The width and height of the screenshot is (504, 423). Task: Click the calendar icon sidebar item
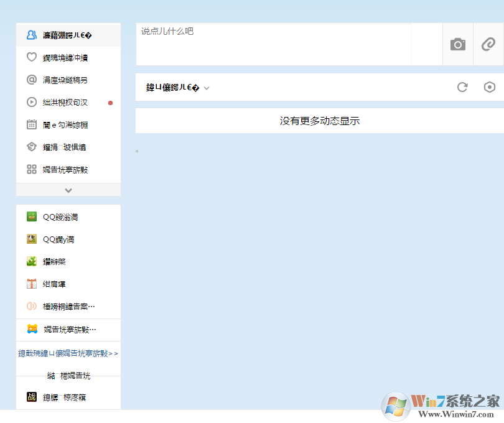(x=65, y=124)
